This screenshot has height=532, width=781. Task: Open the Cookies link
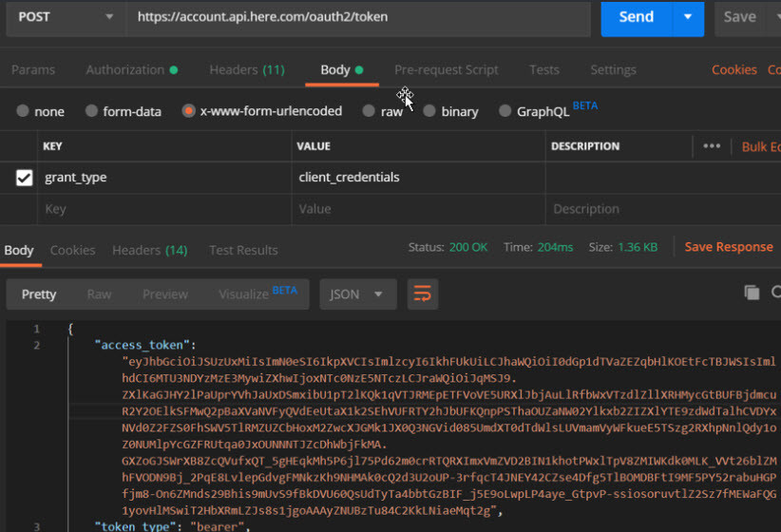734,69
